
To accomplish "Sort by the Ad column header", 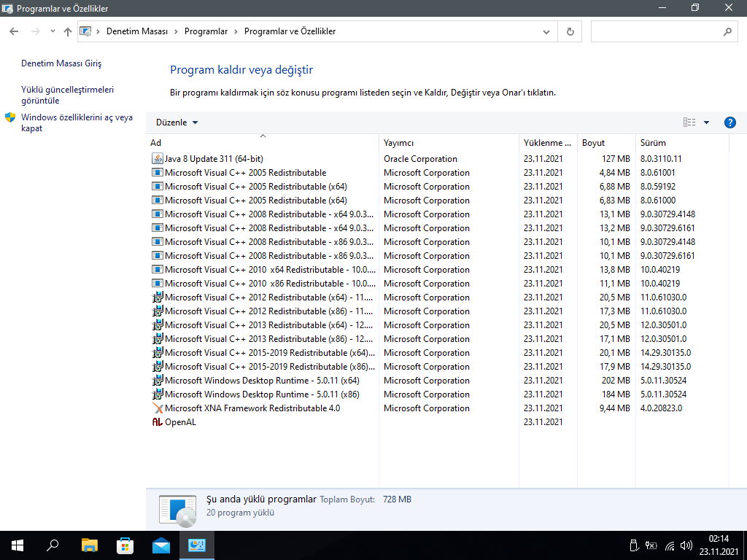I will [263, 142].
